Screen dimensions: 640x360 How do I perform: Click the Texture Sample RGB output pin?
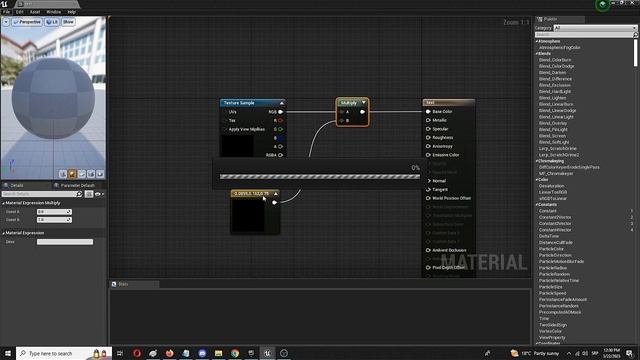pyautogui.click(x=280, y=112)
